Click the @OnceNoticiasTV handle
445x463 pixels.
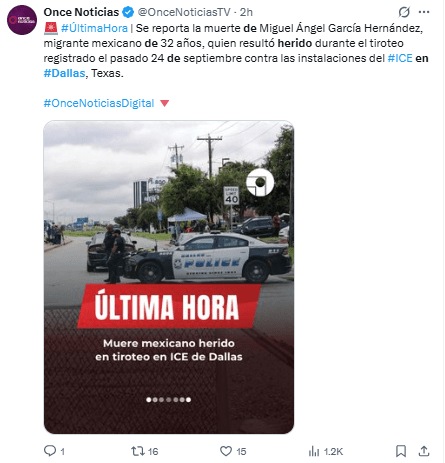tap(184, 12)
